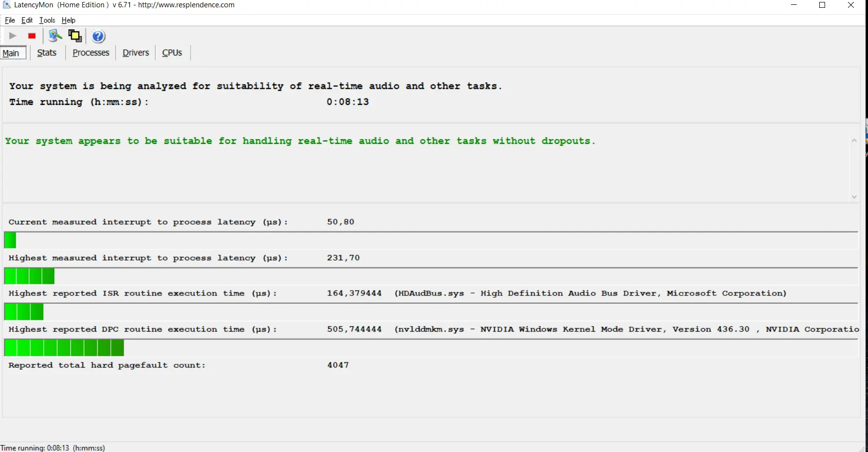Click the green suitability status message text
Screen dimensions: 868x452
pyautogui.click(x=300, y=141)
